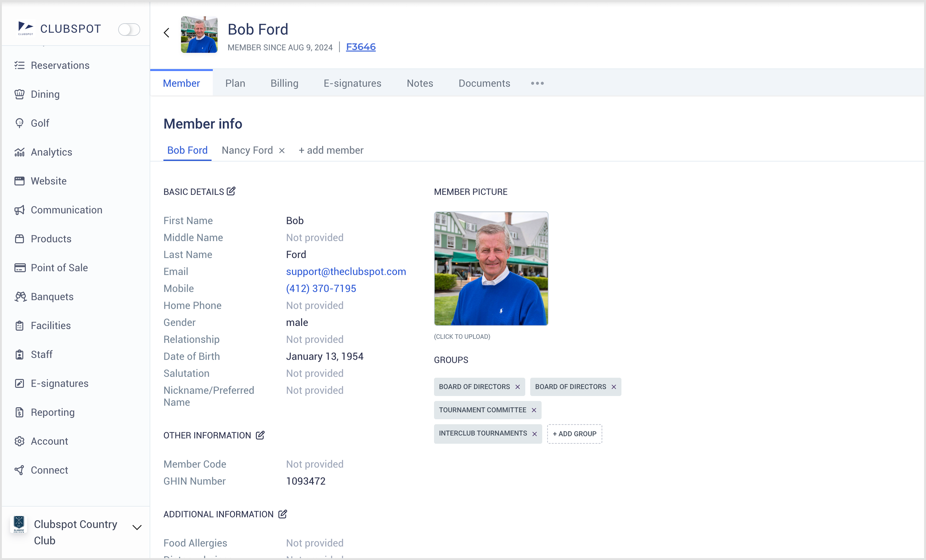Image resolution: width=926 pixels, height=560 pixels.
Task: Click the + ADD GROUP button
Action: [x=574, y=434]
